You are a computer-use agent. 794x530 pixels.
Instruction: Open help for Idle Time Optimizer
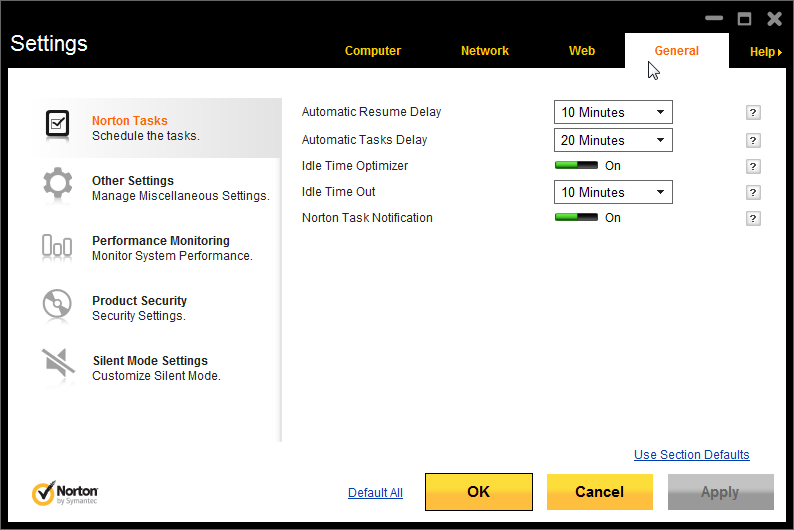pos(753,166)
